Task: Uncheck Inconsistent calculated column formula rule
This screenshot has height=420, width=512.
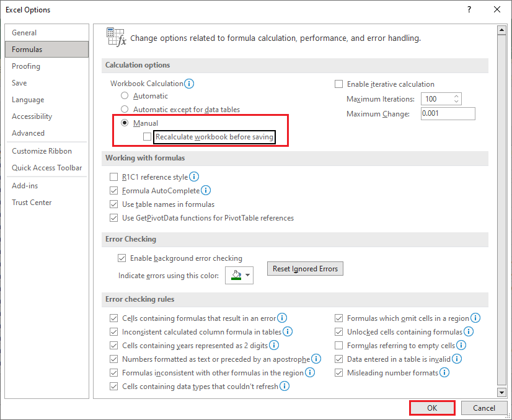Action: [x=113, y=332]
